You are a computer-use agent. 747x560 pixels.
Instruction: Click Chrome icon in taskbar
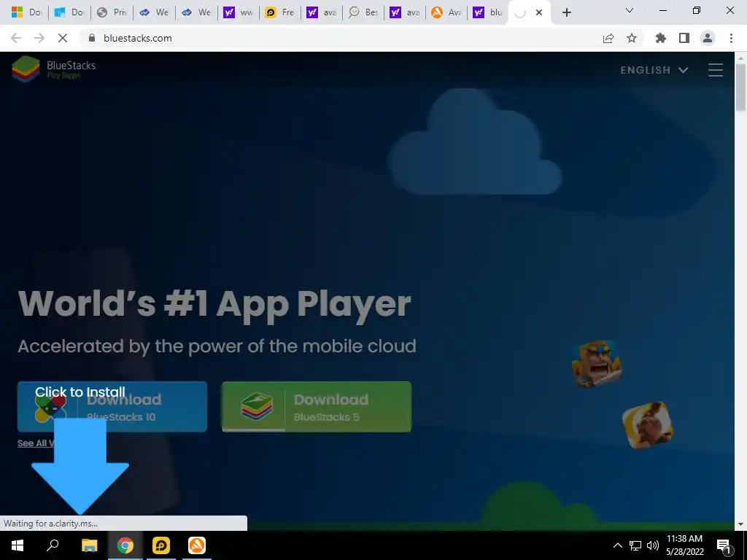(x=125, y=545)
